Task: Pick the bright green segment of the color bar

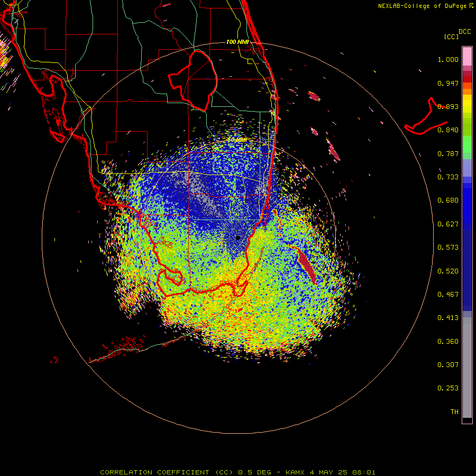Action: [467, 144]
